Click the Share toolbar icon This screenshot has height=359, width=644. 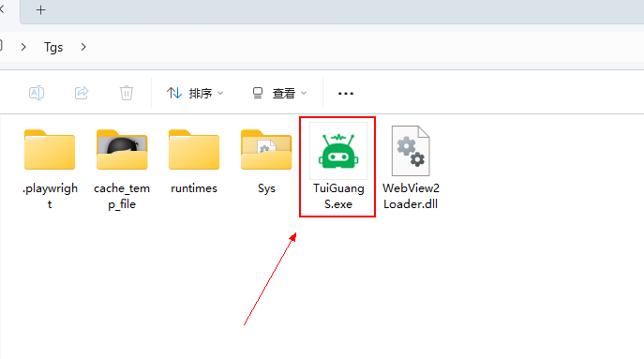82,93
